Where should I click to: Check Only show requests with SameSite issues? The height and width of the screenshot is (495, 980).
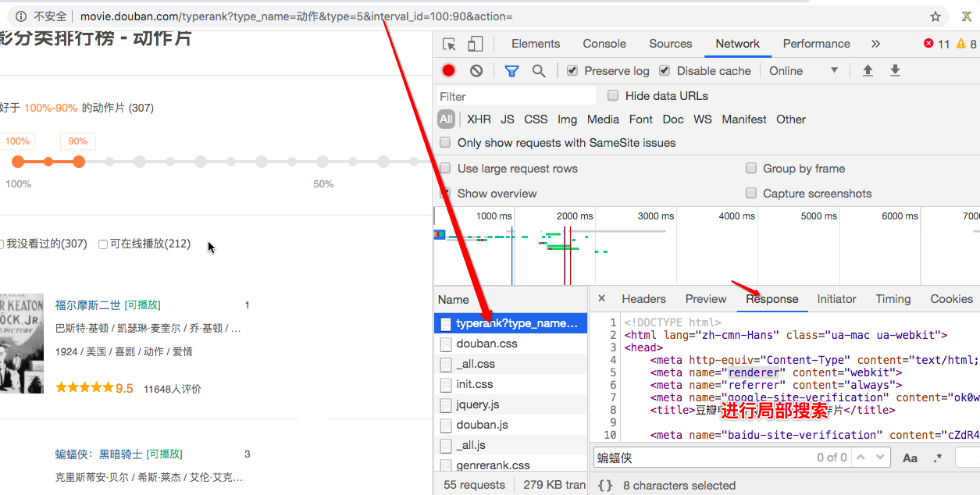[445, 142]
